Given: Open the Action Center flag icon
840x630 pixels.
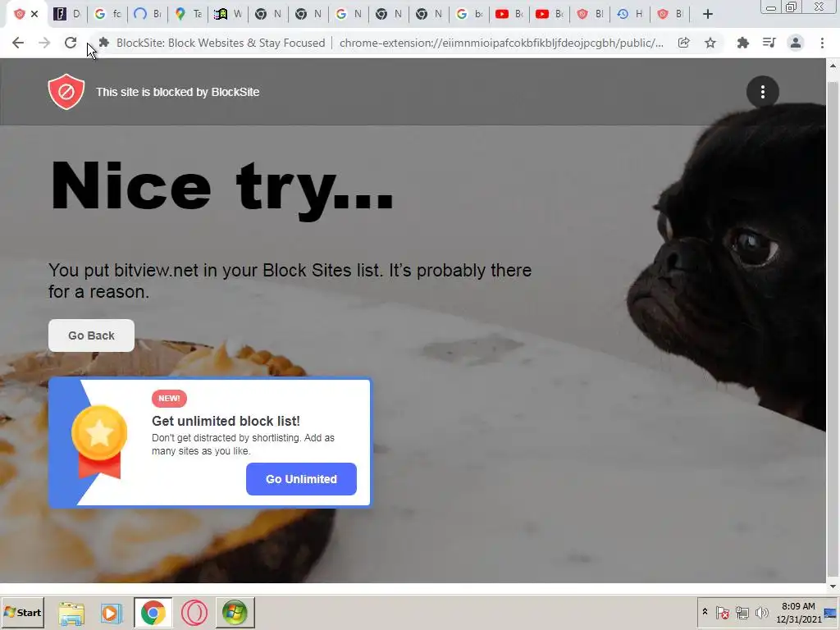Looking at the screenshot, I should [x=722, y=612].
